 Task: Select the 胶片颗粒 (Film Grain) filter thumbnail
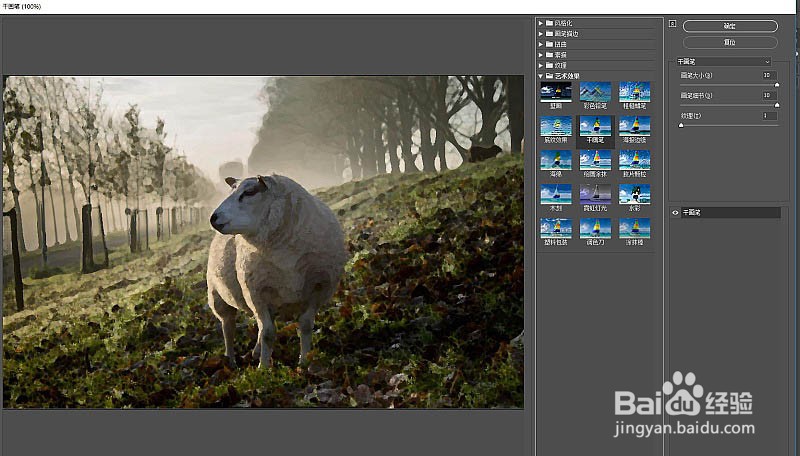[x=634, y=160]
